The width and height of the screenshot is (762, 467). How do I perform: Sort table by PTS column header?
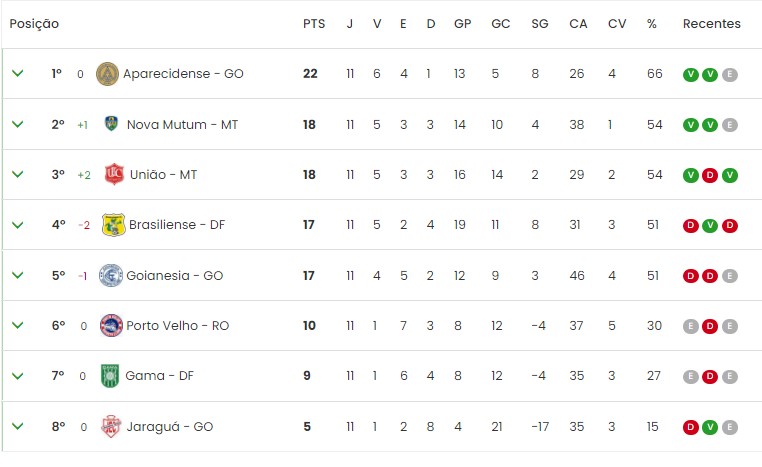point(313,23)
